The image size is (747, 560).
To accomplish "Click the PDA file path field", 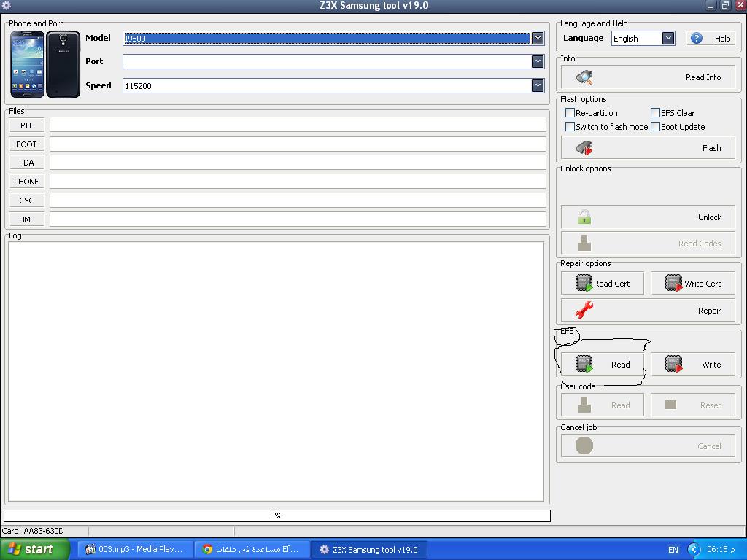I will 298,163.
